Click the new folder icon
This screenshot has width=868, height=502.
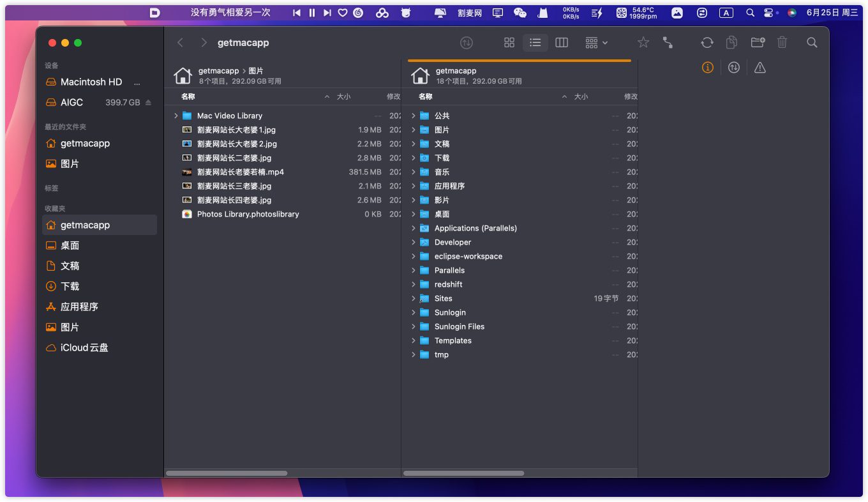point(758,43)
